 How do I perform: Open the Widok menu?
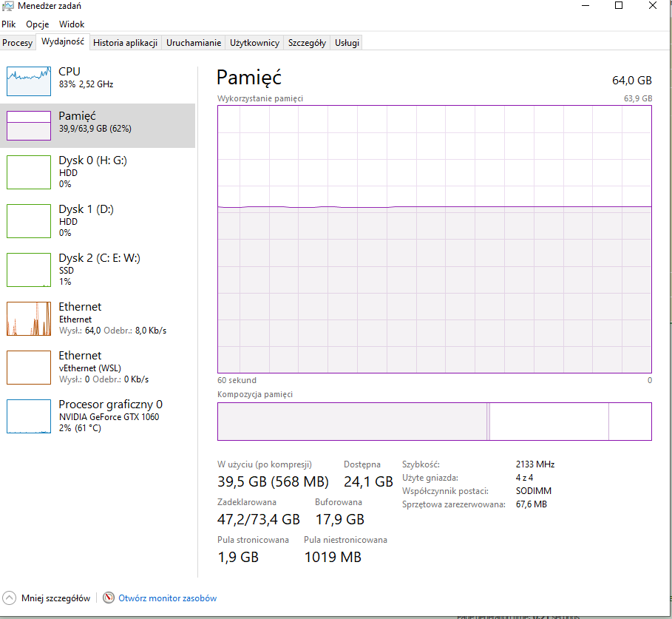(x=72, y=24)
